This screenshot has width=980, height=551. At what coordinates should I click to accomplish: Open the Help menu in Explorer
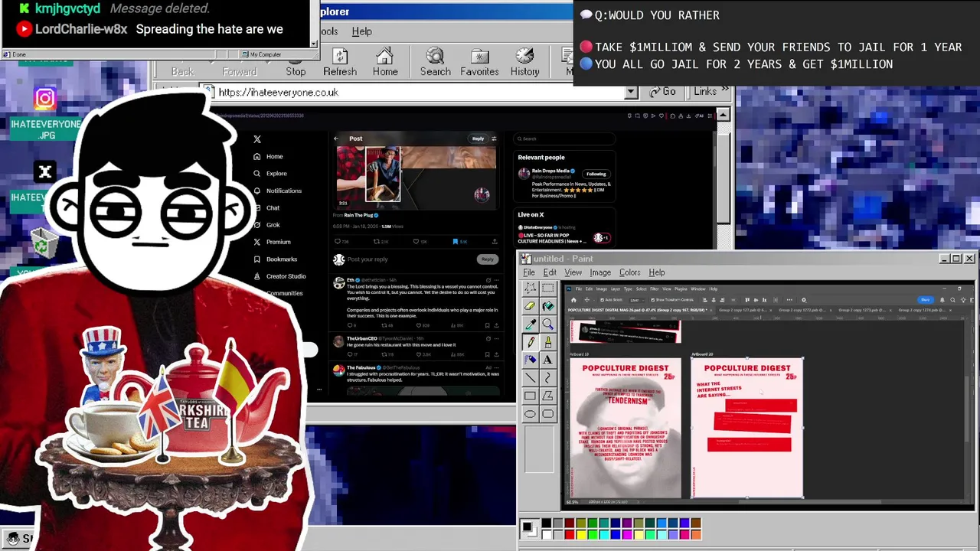coord(362,31)
